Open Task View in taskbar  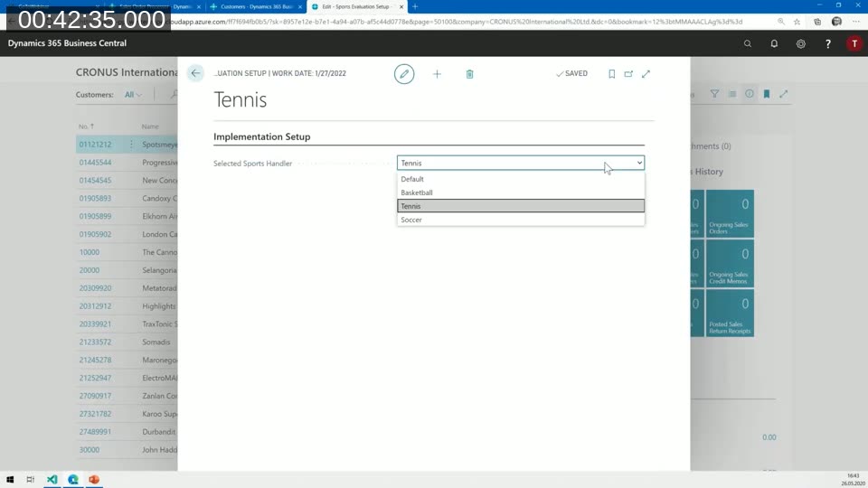(x=31, y=479)
